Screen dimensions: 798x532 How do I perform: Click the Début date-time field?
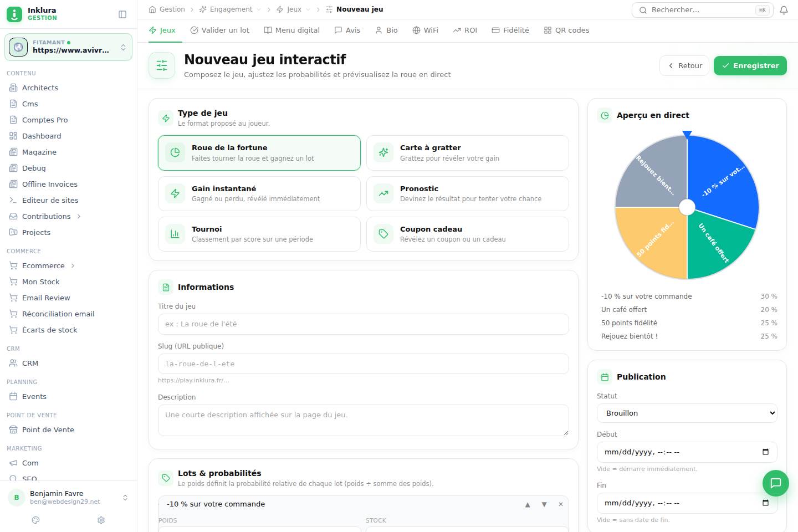tap(687, 452)
